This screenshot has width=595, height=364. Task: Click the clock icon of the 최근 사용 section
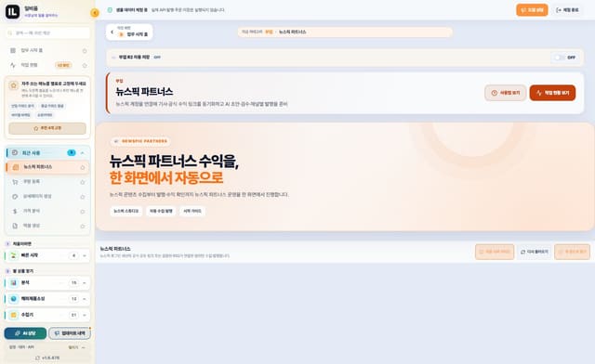pyautogui.click(x=15, y=152)
